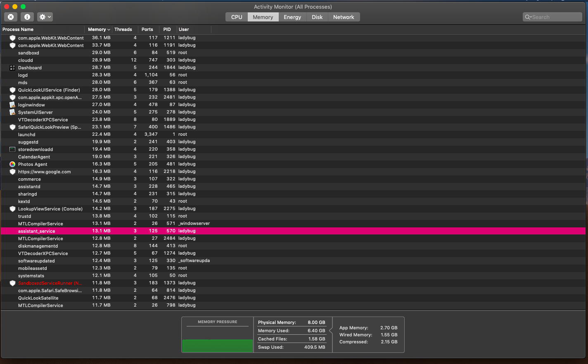Screen dimensions: 588x364
Task: Click shield icon for LookupViewService (Console)
Action: point(12,209)
